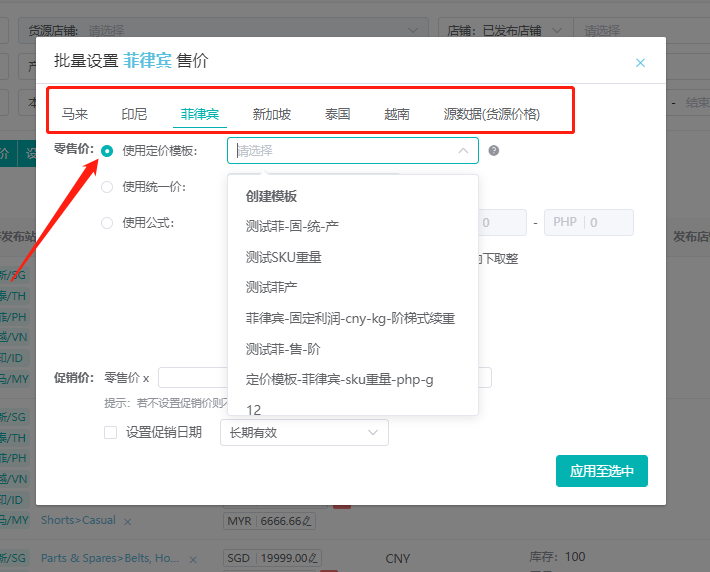The image size is (710, 572).
Task: Choose 创建模板 in the dropdown list
Action: coord(271,196)
